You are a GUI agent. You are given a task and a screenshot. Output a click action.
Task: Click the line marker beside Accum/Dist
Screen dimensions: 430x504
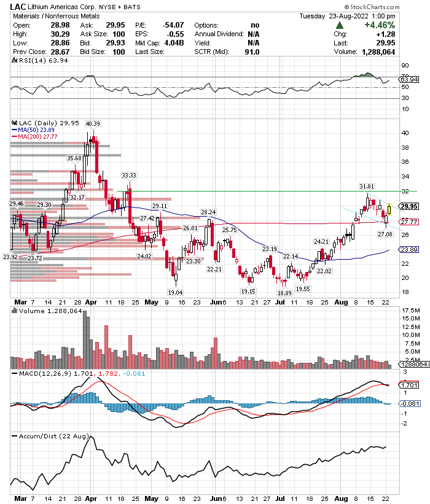click(15, 436)
